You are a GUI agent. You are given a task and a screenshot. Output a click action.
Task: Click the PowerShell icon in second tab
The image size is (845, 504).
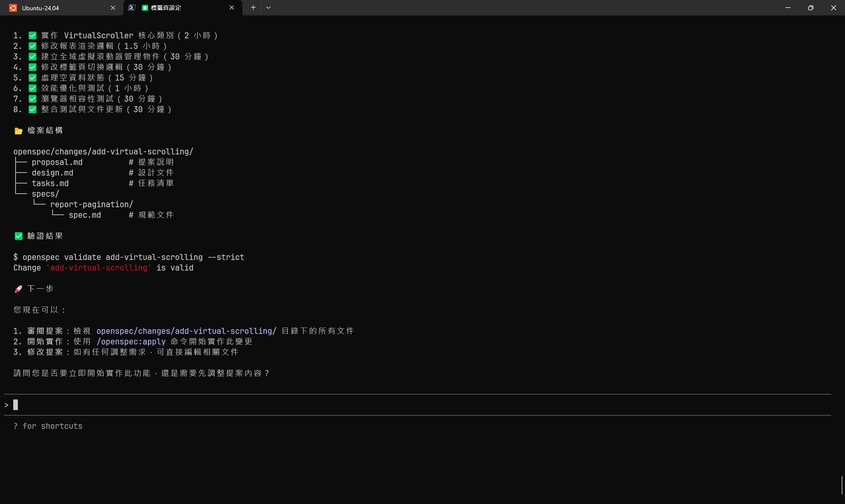[x=132, y=8]
